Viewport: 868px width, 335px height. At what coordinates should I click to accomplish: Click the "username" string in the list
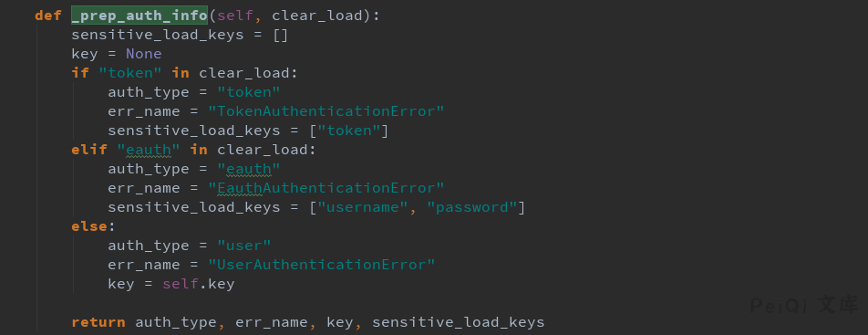coord(363,207)
